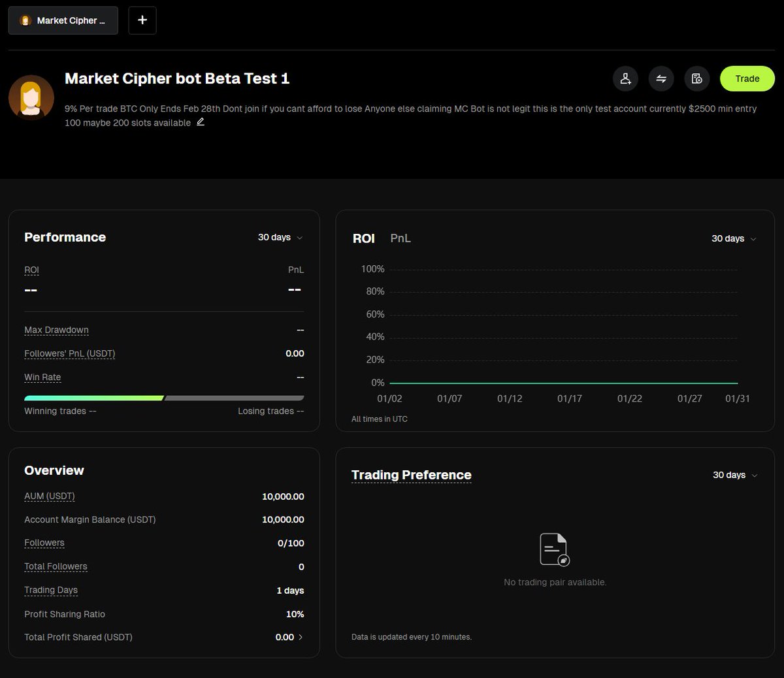Switch chart to ROI tab
Screen dimensions: 784x678
coord(363,238)
